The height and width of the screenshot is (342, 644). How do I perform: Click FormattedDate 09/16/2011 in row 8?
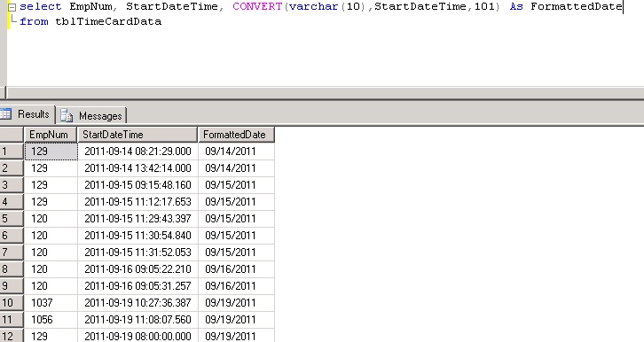(236, 269)
